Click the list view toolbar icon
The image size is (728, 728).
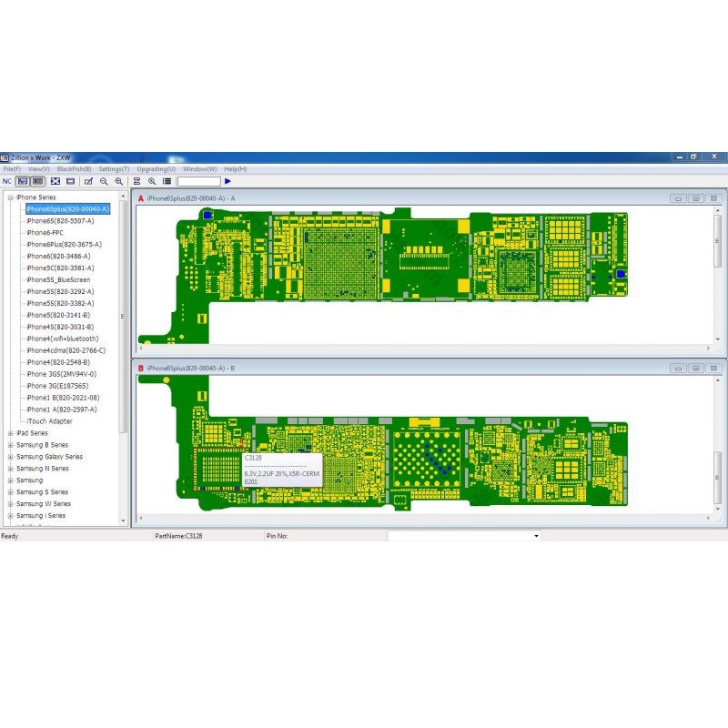tap(167, 181)
